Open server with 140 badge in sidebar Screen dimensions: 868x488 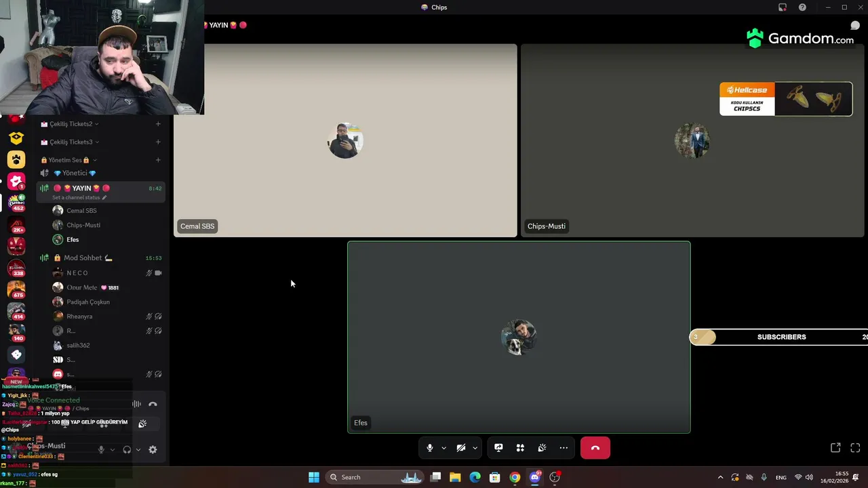tap(16, 333)
